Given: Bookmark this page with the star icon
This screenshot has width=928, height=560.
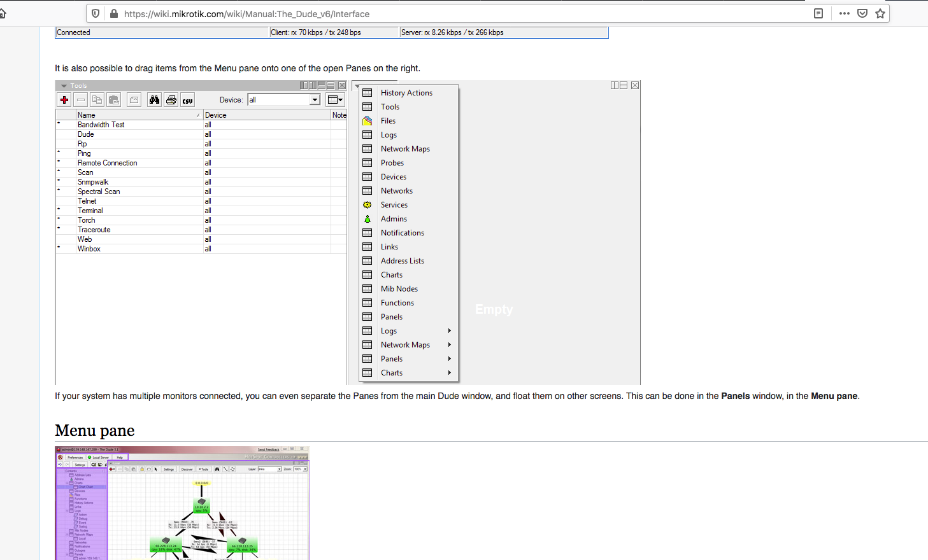Looking at the screenshot, I should click(880, 13).
